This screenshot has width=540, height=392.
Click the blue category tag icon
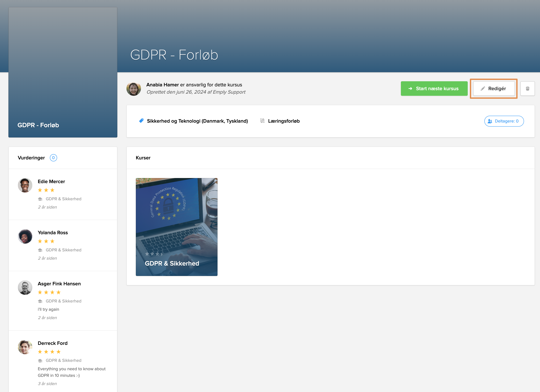[x=141, y=121]
